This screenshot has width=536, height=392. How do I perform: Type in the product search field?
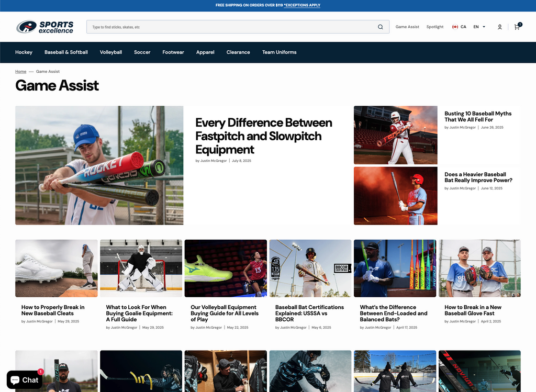pyautogui.click(x=230, y=27)
